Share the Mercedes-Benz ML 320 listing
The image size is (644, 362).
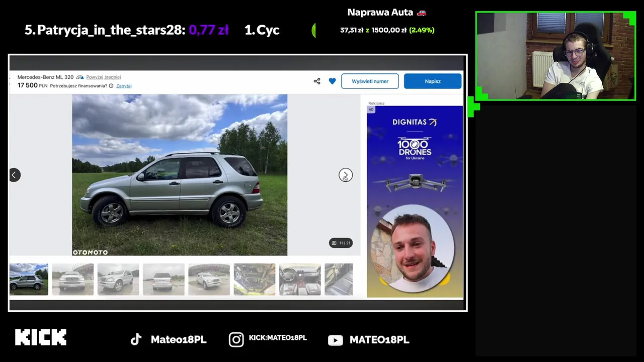coord(317,81)
